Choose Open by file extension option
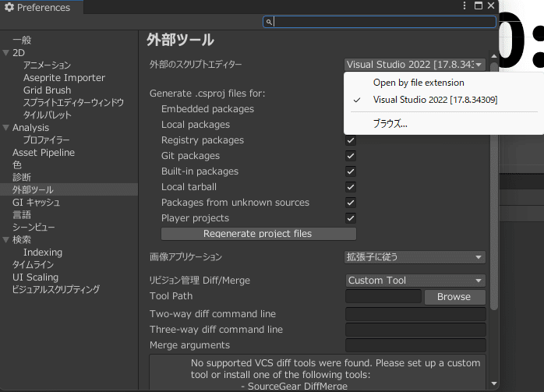The image size is (544, 392). tap(419, 83)
